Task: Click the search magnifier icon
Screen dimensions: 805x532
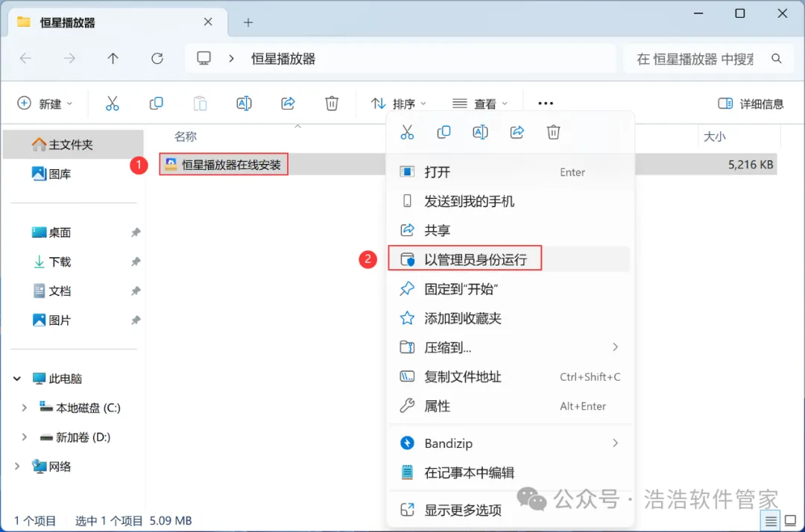Action: 776,59
